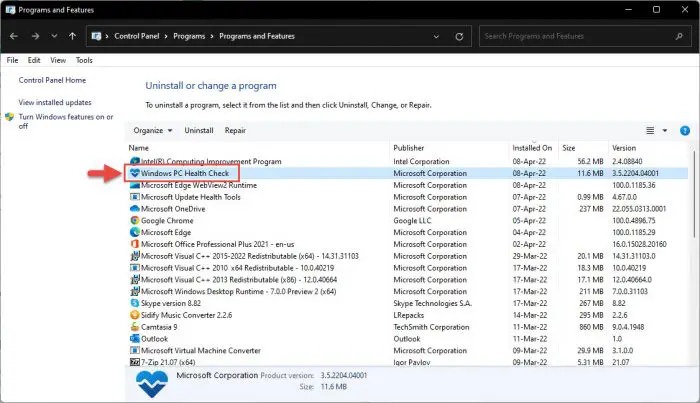Sort by the Publisher column header
This screenshot has height=403, width=700.
tap(408, 148)
